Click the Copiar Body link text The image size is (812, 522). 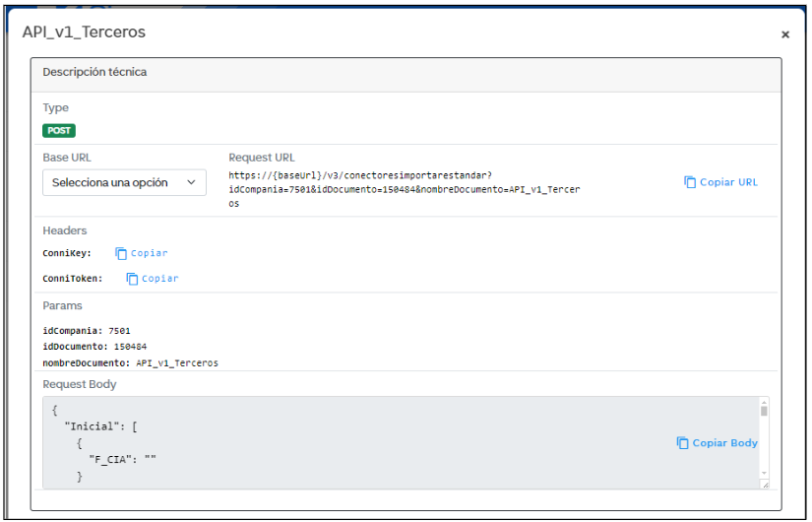tap(724, 443)
